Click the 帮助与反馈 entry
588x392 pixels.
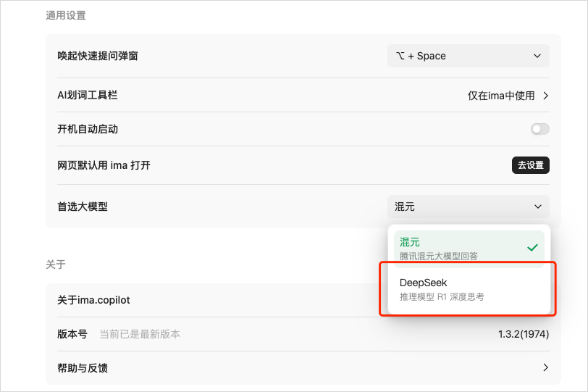tap(83, 368)
